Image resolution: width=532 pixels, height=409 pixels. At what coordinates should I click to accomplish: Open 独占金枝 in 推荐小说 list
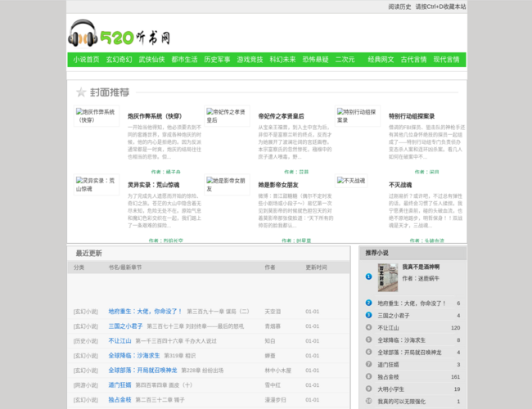[x=388, y=377]
